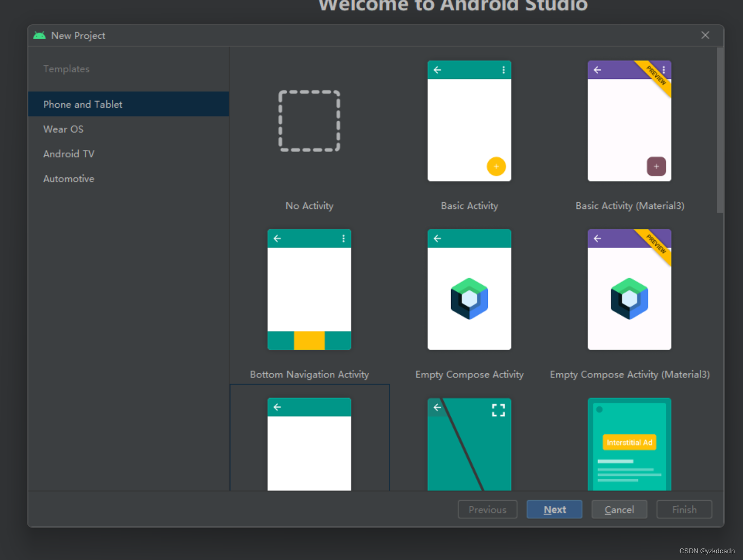Choose the Empty Compose Activity thumbnail

pyautogui.click(x=469, y=290)
